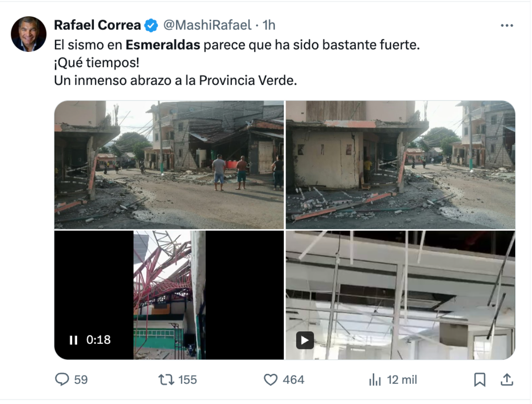This screenshot has width=532, height=404.
Task: Play the collapsed ceiling video
Action: [305, 340]
